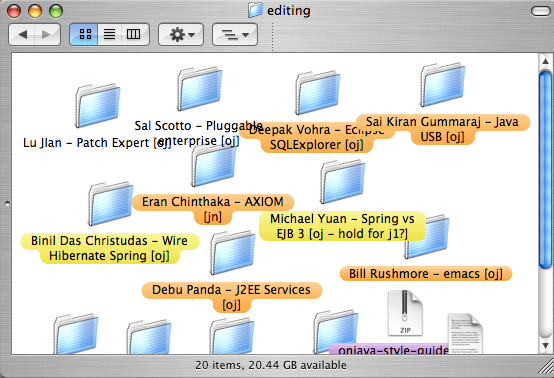The width and height of the screenshot is (554, 378).
Task: Select the Sai Kiran Gummaraj Java USB folder icon
Action: point(442,84)
